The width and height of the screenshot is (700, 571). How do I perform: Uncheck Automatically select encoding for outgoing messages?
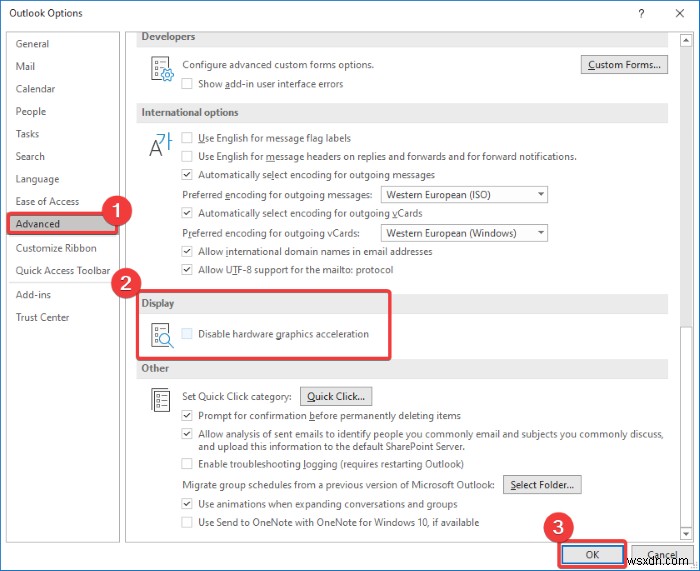187,175
